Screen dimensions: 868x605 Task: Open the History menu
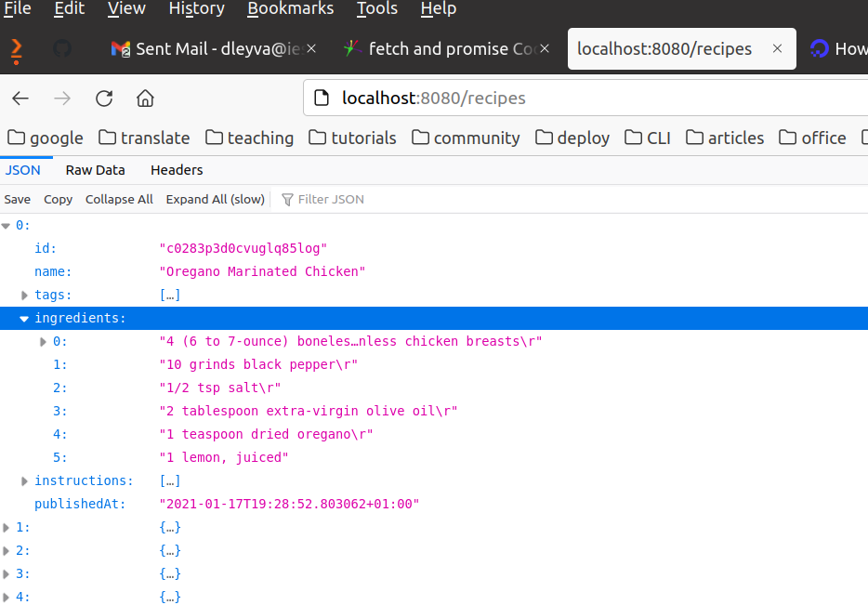tap(196, 8)
